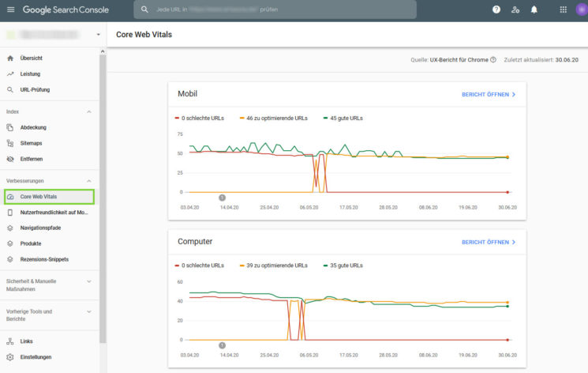Open Abdeckung report
Screen dimensions: 588x373
33,128
